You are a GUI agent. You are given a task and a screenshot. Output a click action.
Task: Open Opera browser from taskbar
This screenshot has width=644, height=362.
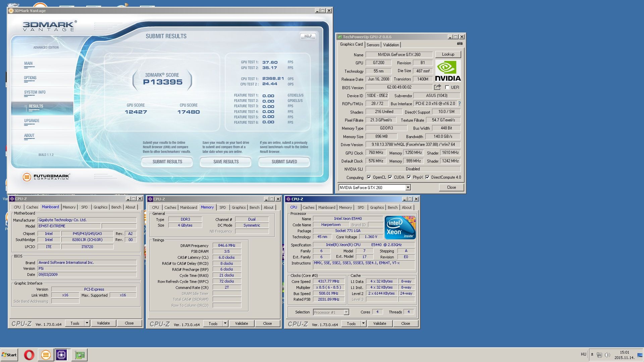29,355
